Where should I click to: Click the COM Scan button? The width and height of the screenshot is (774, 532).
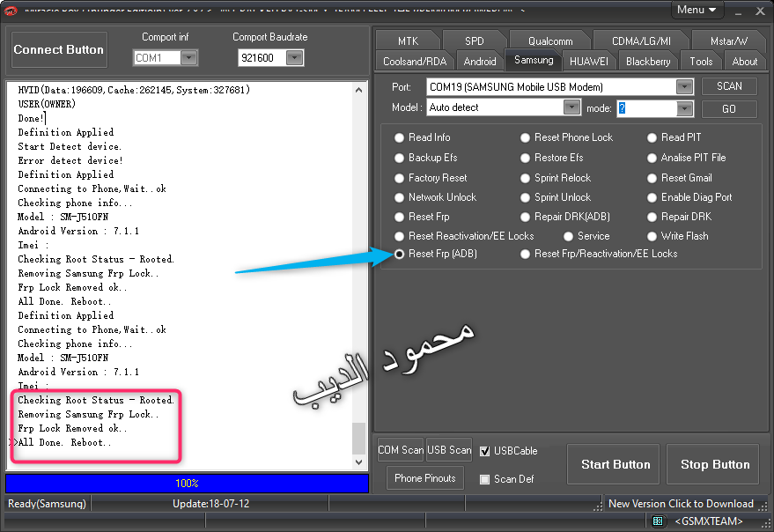(401, 450)
